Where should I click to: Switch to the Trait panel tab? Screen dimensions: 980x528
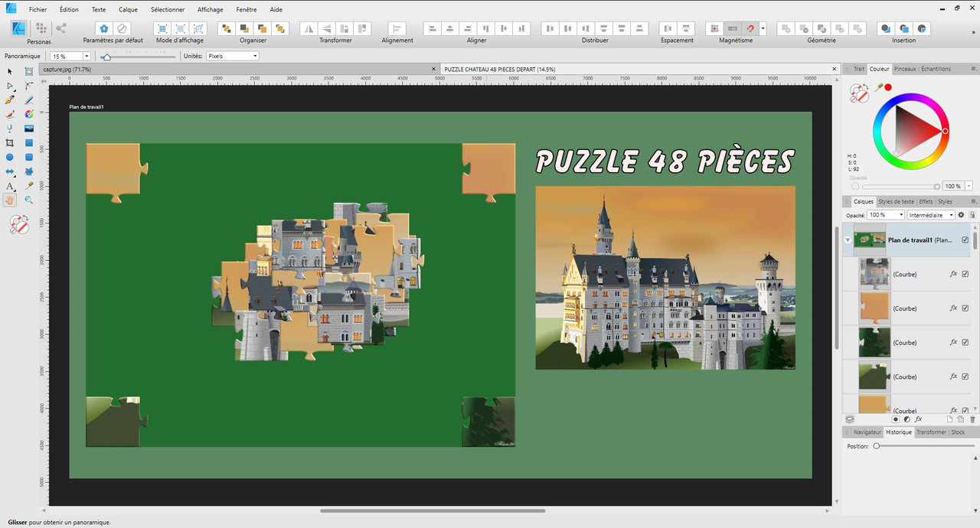click(x=859, y=69)
